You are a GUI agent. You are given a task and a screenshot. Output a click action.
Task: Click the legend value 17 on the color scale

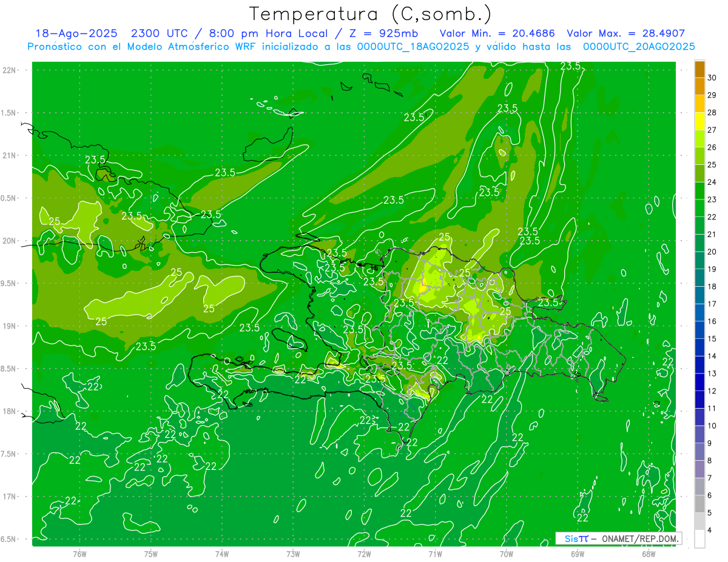tap(712, 304)
